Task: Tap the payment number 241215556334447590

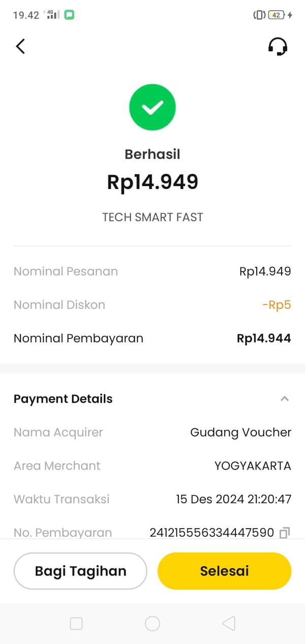Action: coord(212,533)
